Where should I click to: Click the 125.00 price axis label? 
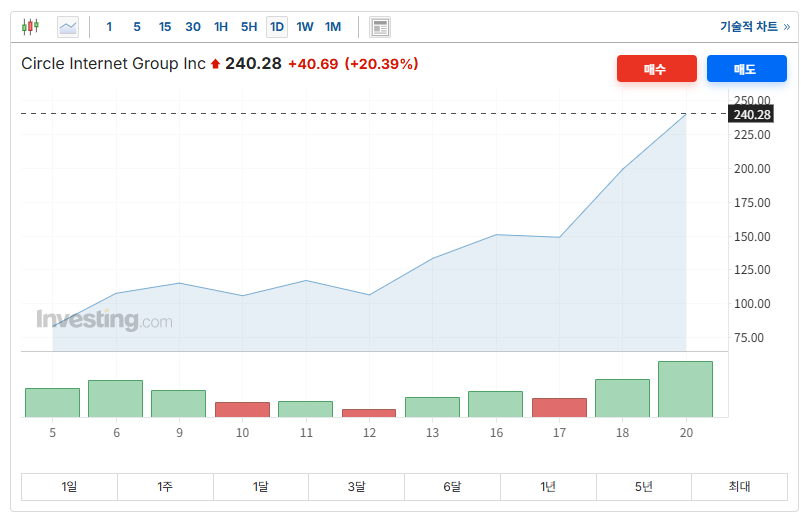point(752,270)
